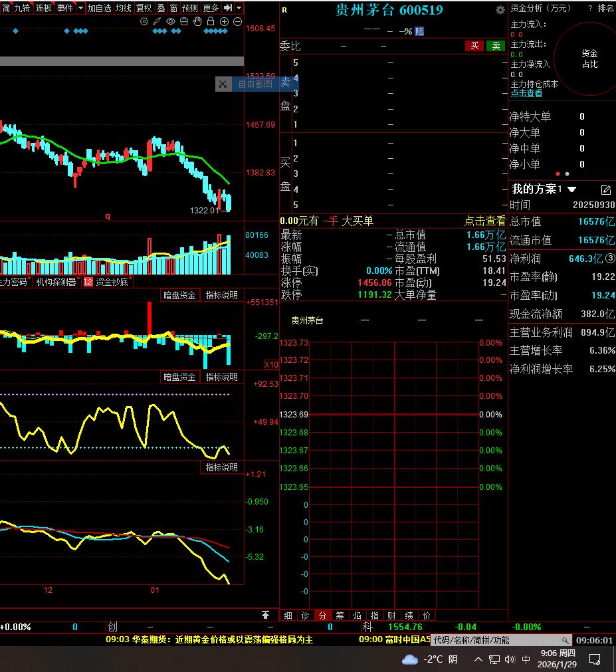Open the 事件 toolbar item

pyautogui.click(x=65, y=8)
